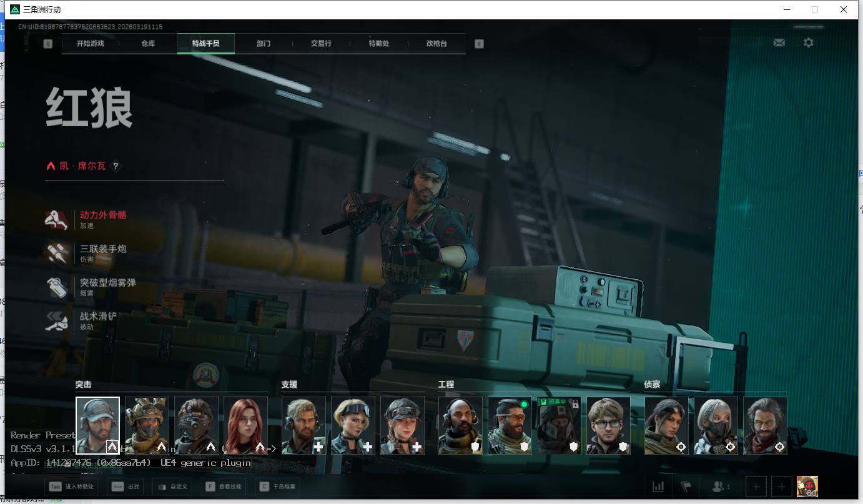Image resolution: width=863 pixels, height=504 pixels.
Task: Select the 突破型烟雾弹 skill icon
Action: (57, 287)
